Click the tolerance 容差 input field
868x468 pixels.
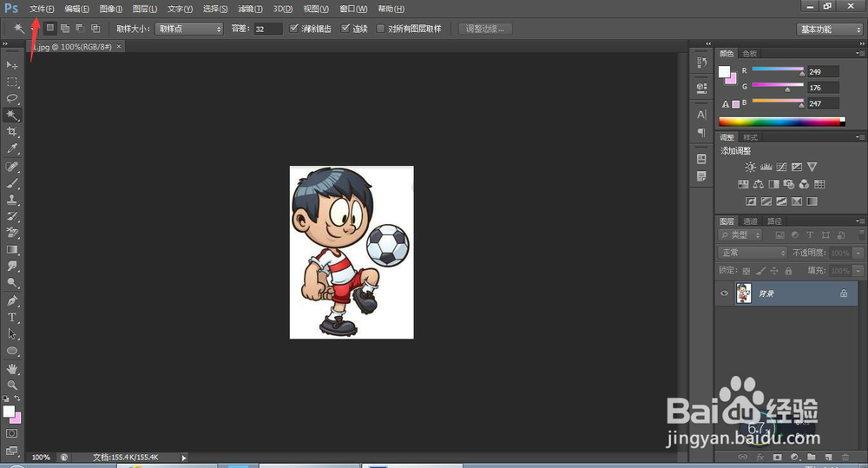pos(268,29)
